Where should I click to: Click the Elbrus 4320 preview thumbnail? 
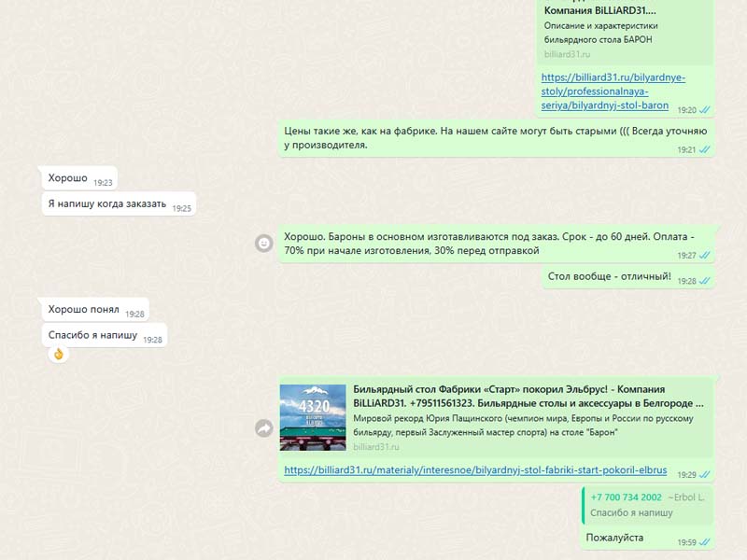pyautogui.click(x=313, y=417)
